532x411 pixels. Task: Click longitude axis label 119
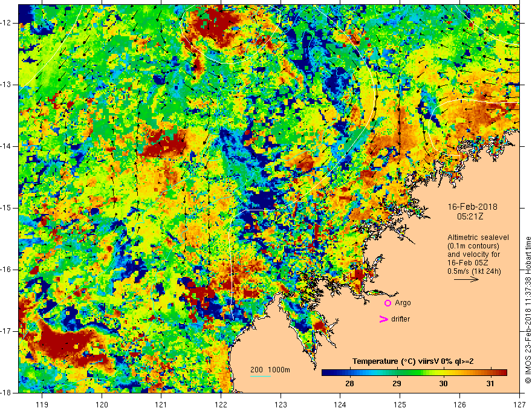(x=42, y=404)
